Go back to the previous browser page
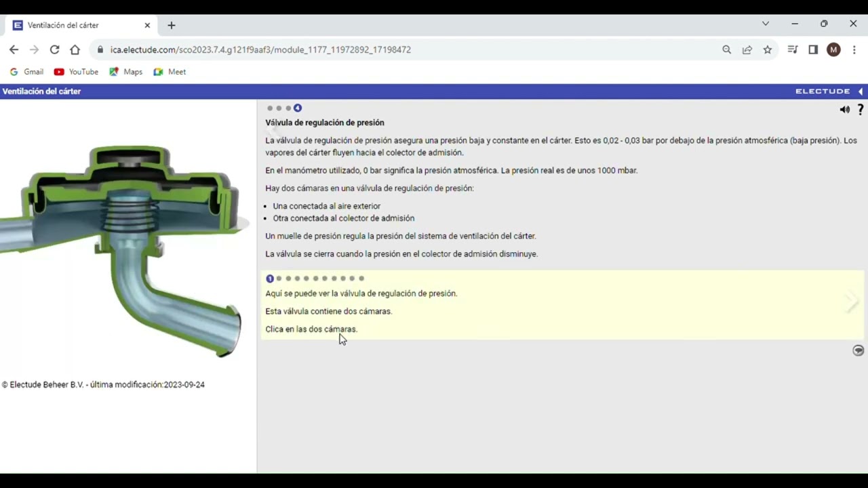Viewport: 868px width, 488px height. [x=14, y=49]
